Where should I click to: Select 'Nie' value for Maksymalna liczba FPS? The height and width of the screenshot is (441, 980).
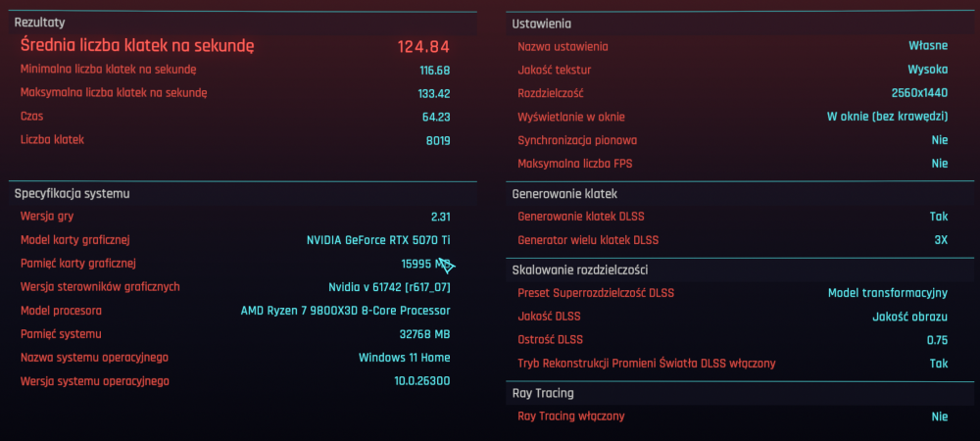940,164
